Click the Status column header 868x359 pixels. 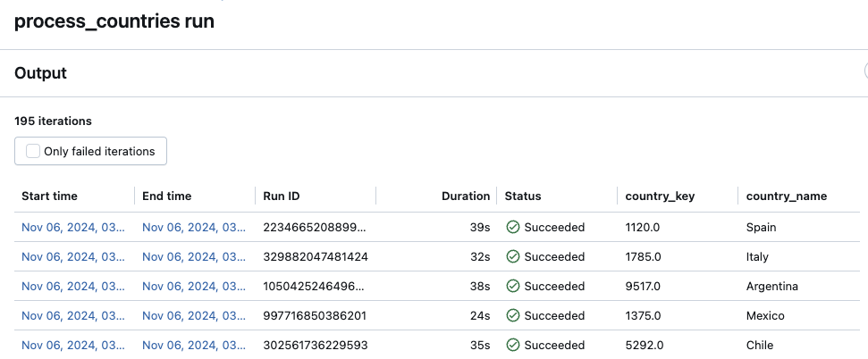(523, 196)
